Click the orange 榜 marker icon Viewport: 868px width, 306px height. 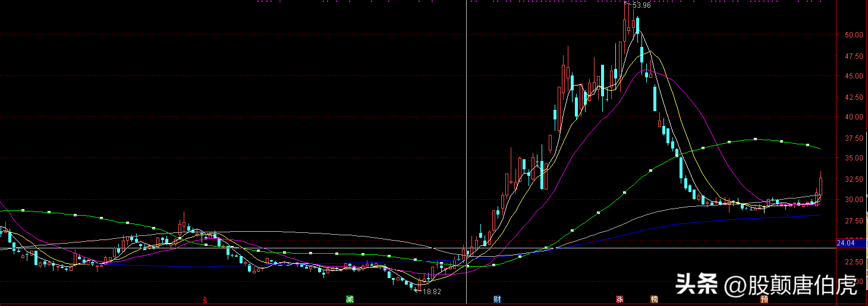pos(654,299)
